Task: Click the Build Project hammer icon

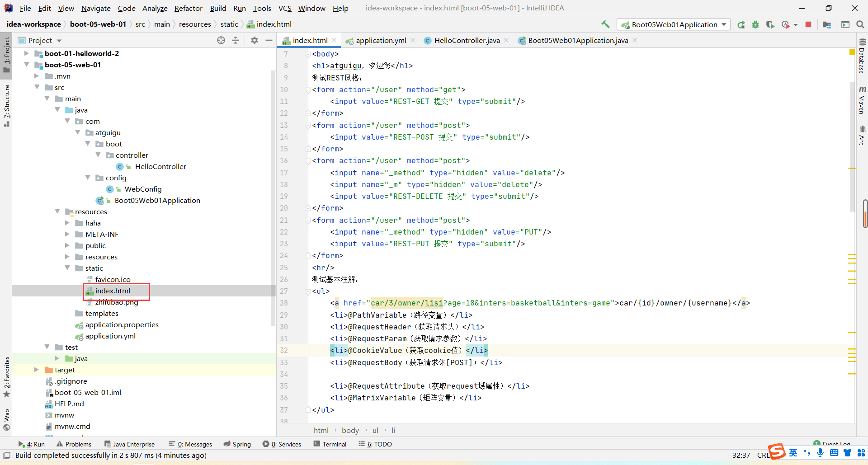Action: pos(605,24)
